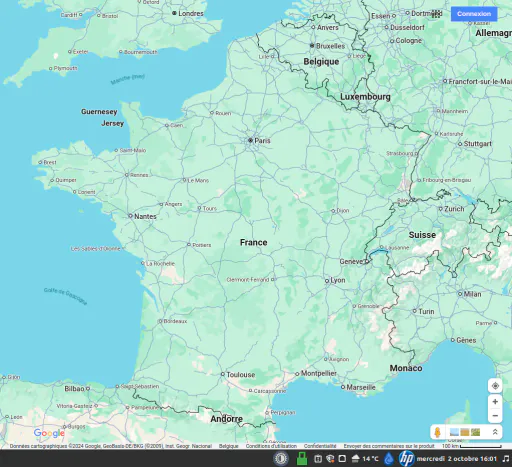Click the Jersey island label

112,123
